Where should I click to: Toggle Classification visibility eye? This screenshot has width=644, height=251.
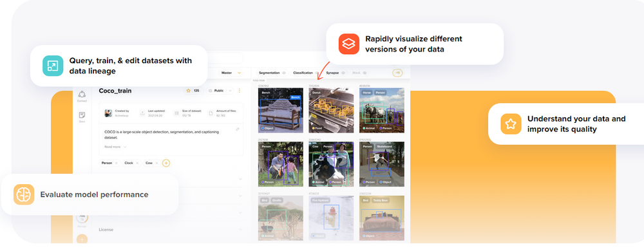317,73
